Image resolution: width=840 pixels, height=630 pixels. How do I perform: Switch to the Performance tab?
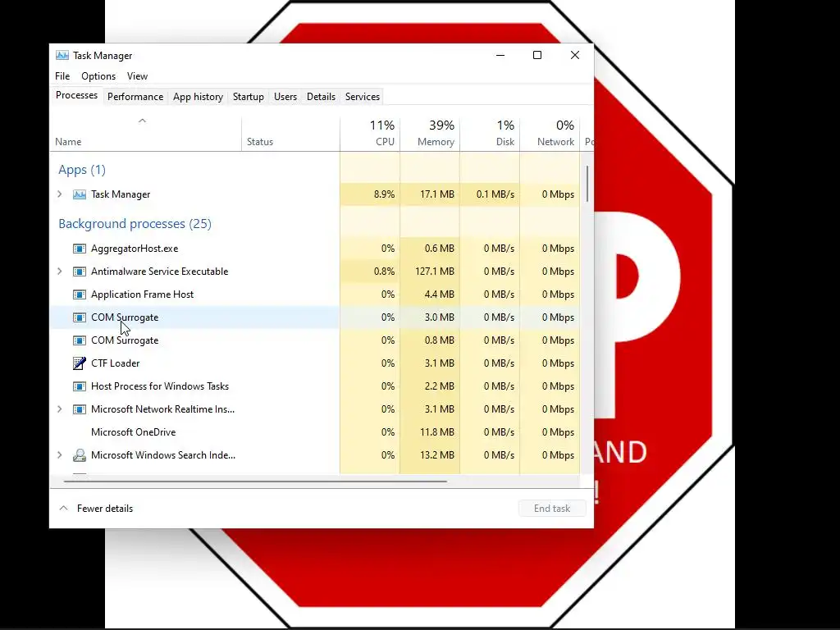pyautogui.click(x=135, y=97)
